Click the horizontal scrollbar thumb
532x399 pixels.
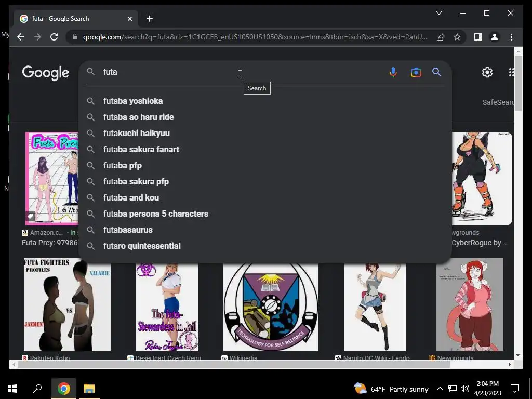pos(234,364)
